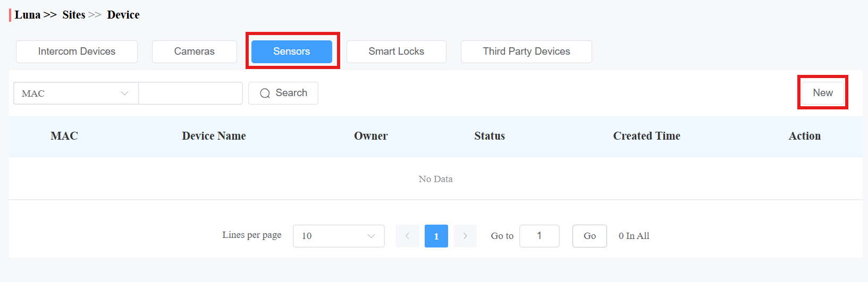The height and width of the screenshot is (282, 868).
Task: Click the Go button
Action: tap(589, 236)
